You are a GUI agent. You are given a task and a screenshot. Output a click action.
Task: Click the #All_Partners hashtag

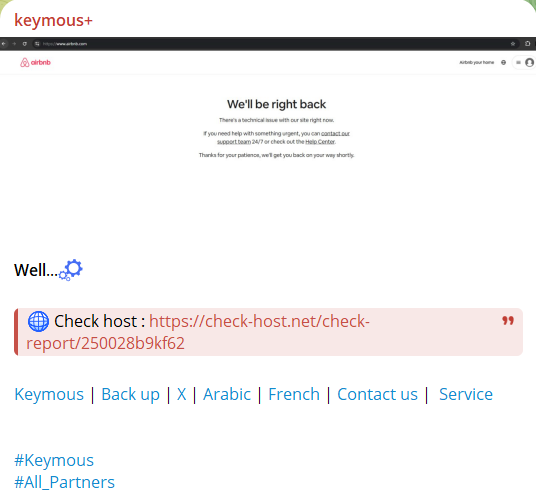[64, 483]
